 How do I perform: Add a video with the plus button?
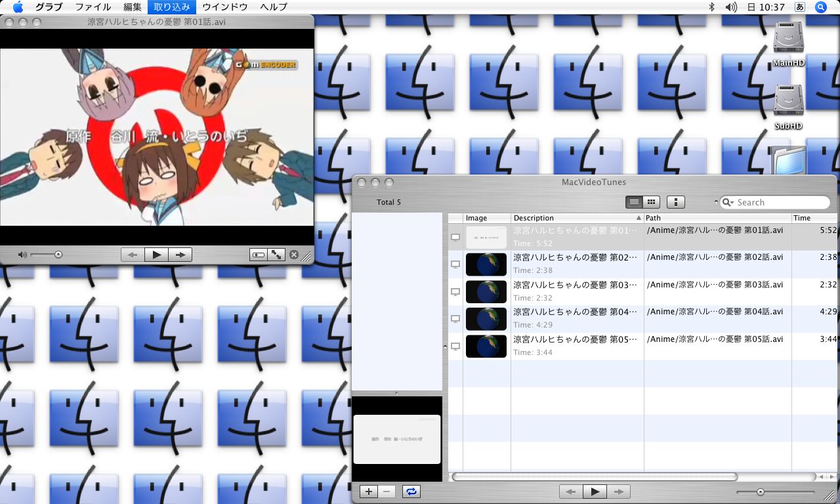[369, 492]
